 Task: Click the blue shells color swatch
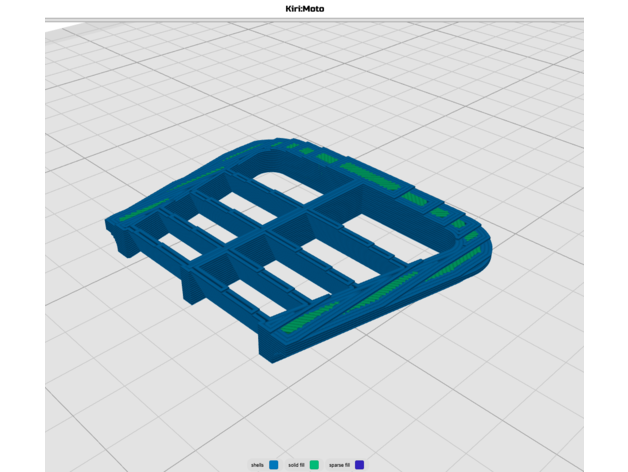click(x=274, y=465)
